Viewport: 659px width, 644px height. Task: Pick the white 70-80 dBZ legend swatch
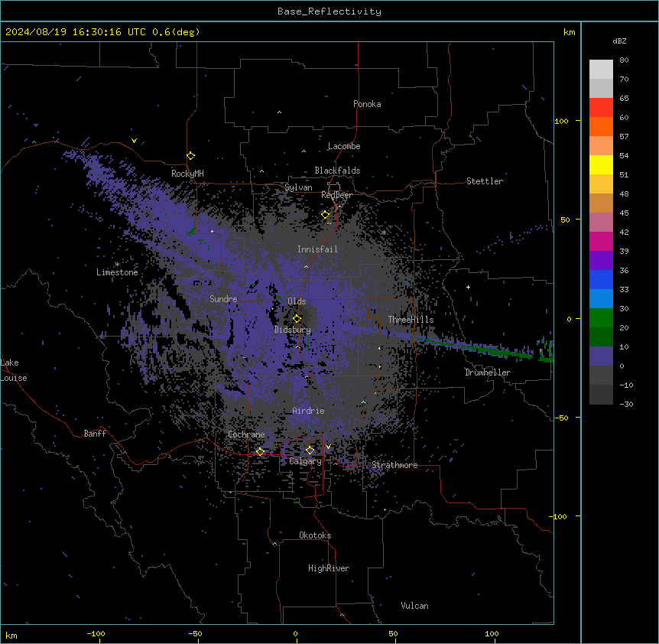[x=601, y=70]
